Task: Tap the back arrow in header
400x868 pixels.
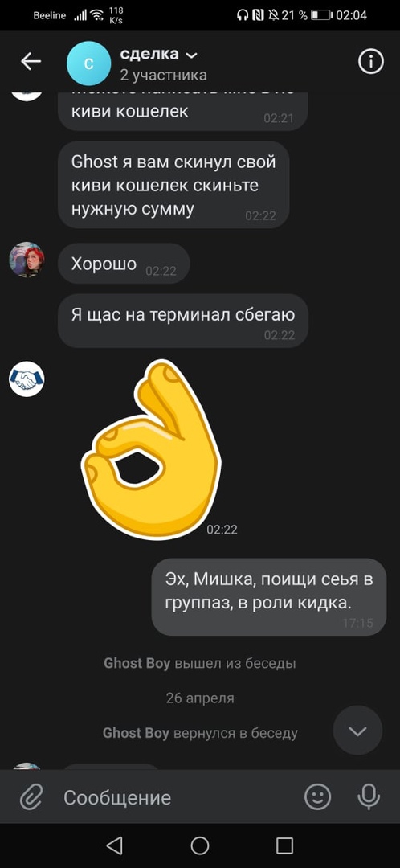Action: tap(31, 61)
